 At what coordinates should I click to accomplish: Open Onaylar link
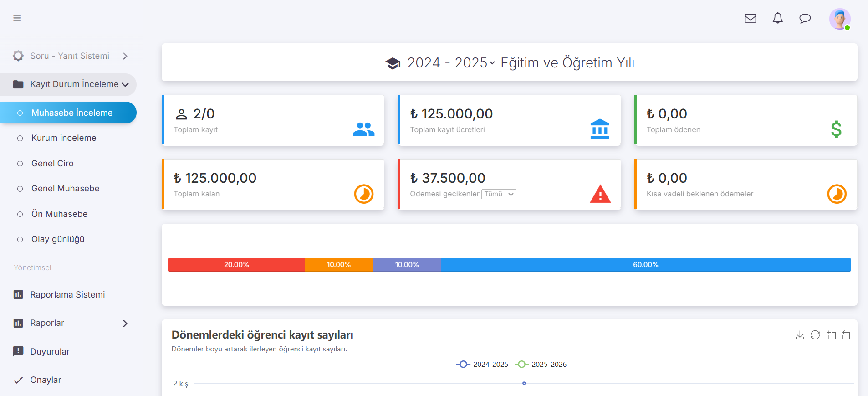click(x=46, y=380)
